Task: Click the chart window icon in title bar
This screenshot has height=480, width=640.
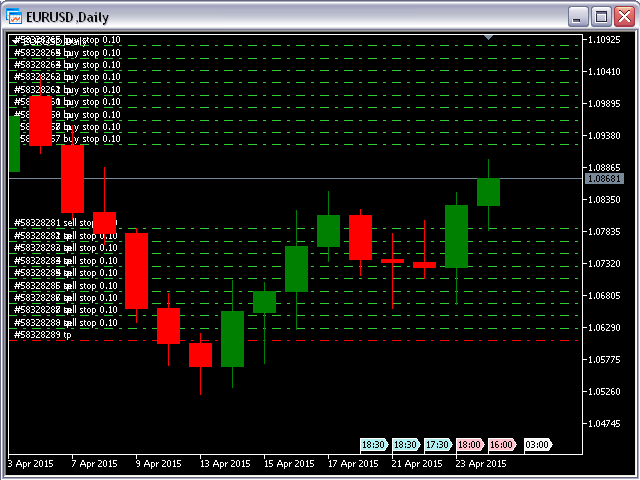Action: [x=15, y=17]
